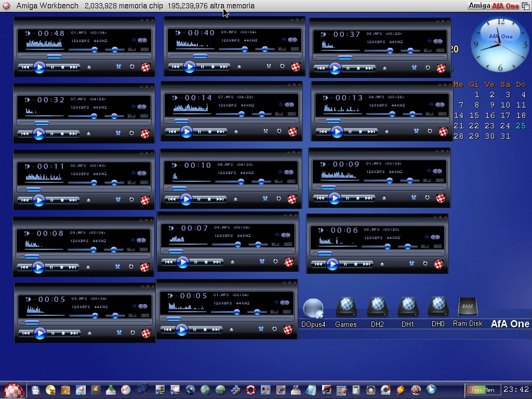
Task: Open the Ram Disk icon
Action: pyautogui.click(x=468, y=308)
